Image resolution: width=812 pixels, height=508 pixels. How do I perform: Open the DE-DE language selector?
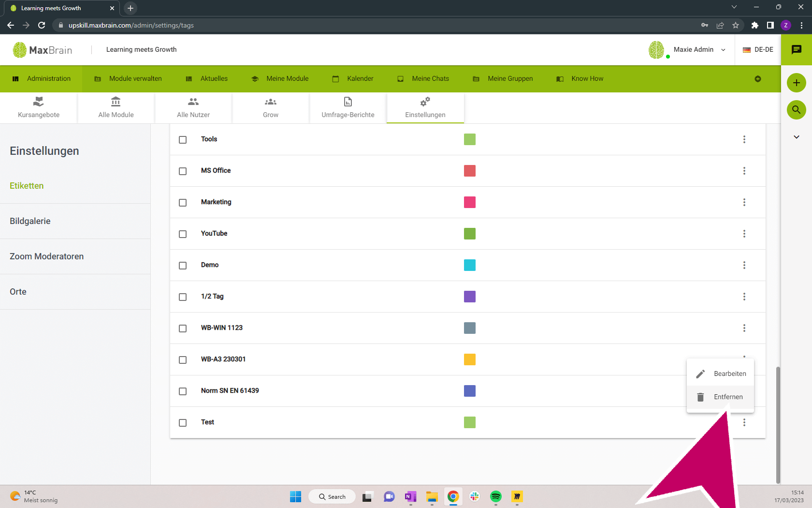758,49
